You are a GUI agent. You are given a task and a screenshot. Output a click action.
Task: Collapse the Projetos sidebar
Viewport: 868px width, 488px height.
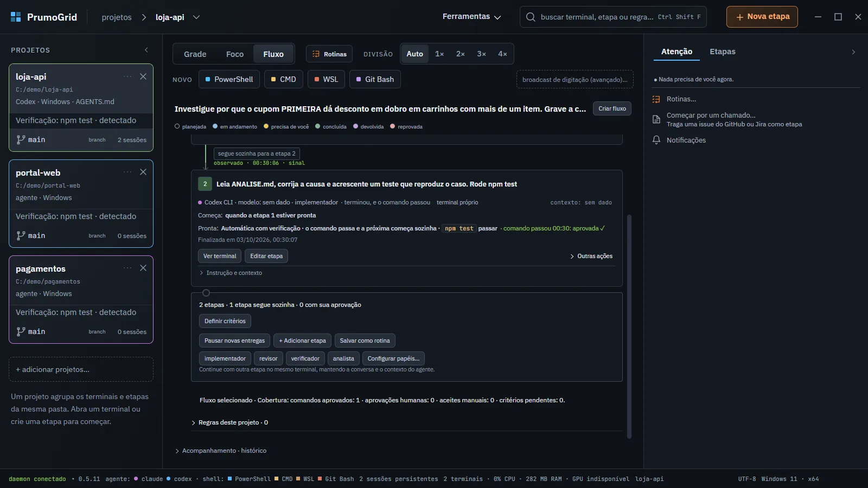coord(146,50)
